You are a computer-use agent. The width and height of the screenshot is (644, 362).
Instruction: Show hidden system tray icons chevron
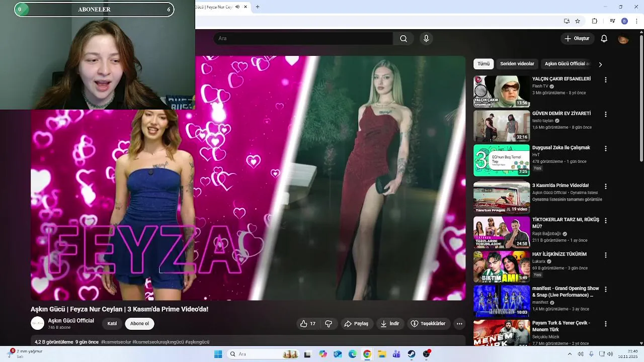tap(570, 354)
